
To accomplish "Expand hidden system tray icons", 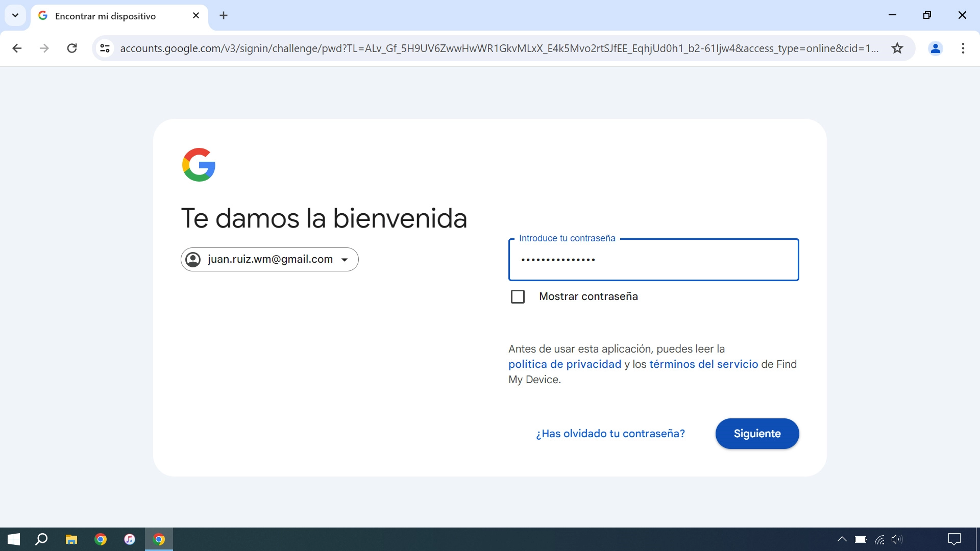I will click(842, 539).
